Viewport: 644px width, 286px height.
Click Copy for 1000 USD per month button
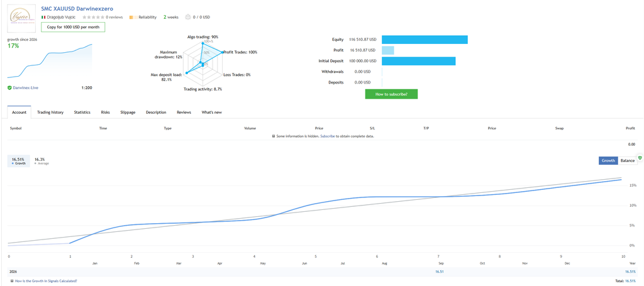[73, 27]
